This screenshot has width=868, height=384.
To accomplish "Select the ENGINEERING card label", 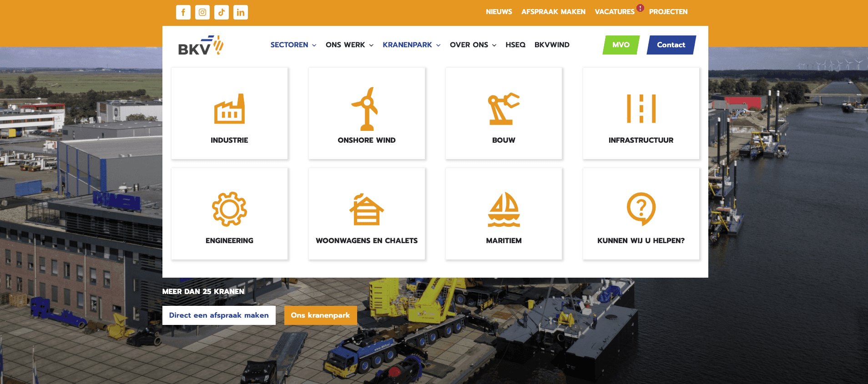I will point(229,241).
